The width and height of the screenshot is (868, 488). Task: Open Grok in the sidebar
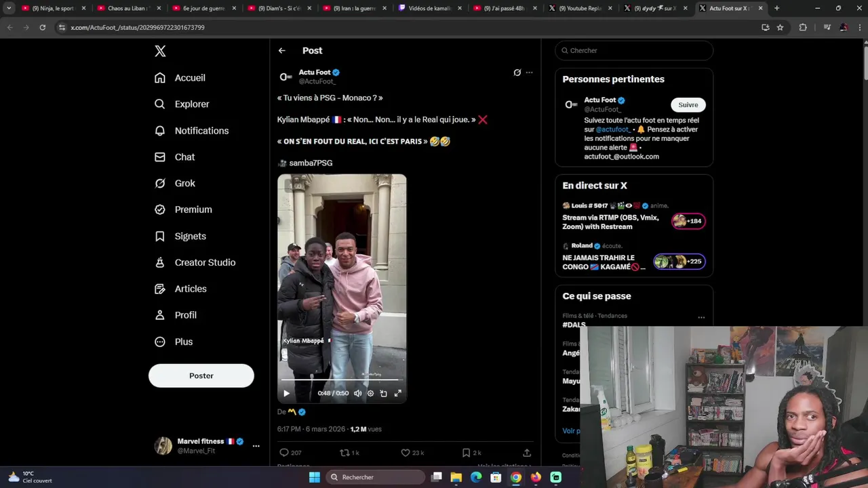tap(174, 184)
